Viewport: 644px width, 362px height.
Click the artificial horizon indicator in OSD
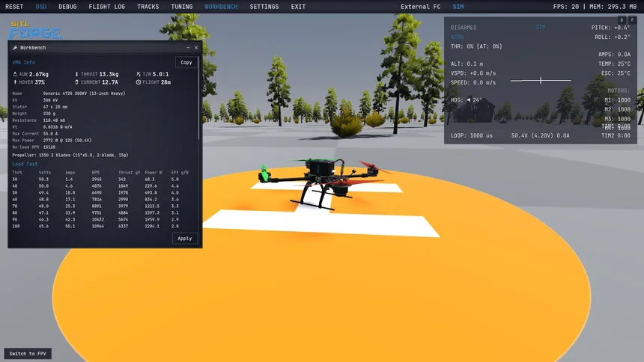click(x=541, y=81)
